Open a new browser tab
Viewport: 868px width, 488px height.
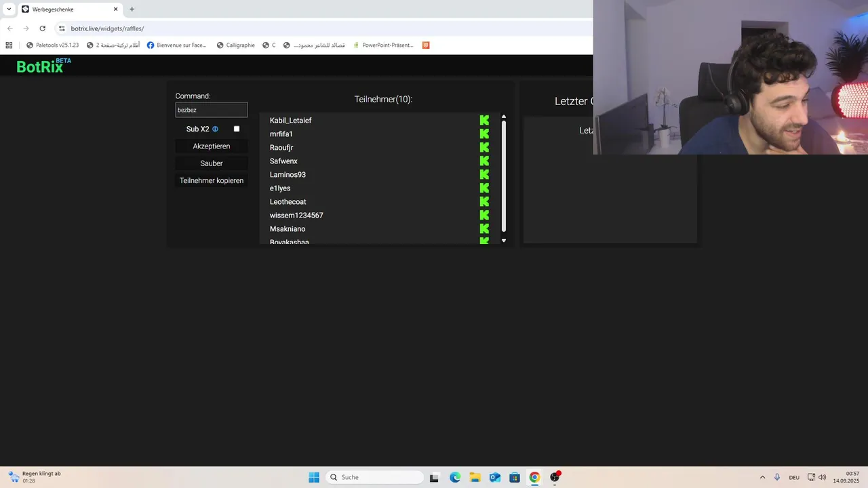[x=132, y=9]
